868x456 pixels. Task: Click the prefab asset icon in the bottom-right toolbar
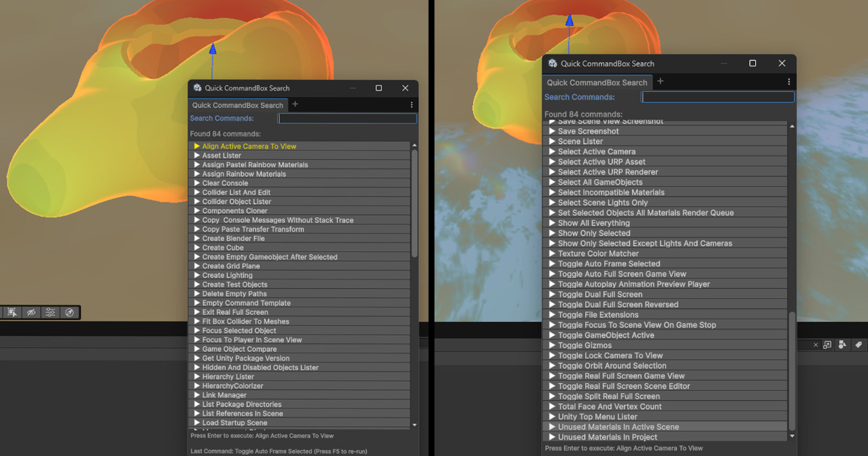[x=842, y=345]
